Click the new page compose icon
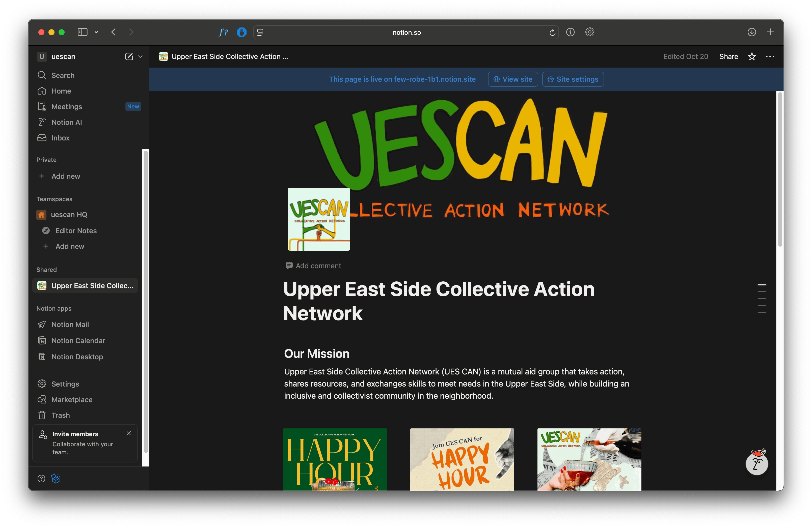Viewport: 812px width, 528px height. point(129,56)
